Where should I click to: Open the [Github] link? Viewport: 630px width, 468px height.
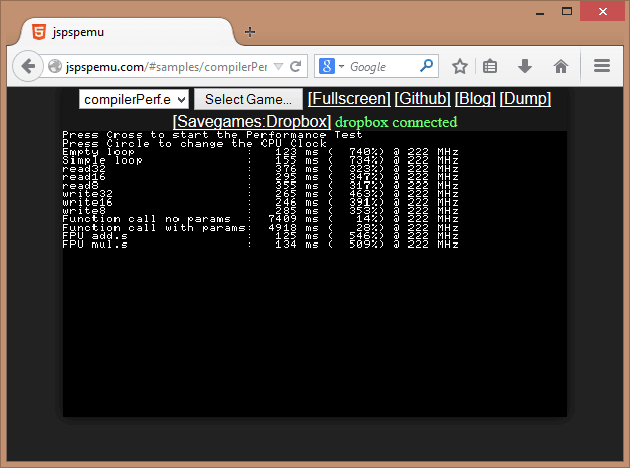(422, 99)
